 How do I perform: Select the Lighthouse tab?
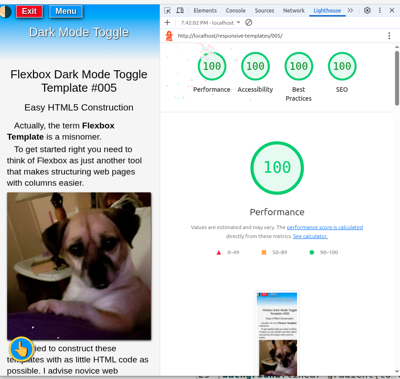coord(327,11)
